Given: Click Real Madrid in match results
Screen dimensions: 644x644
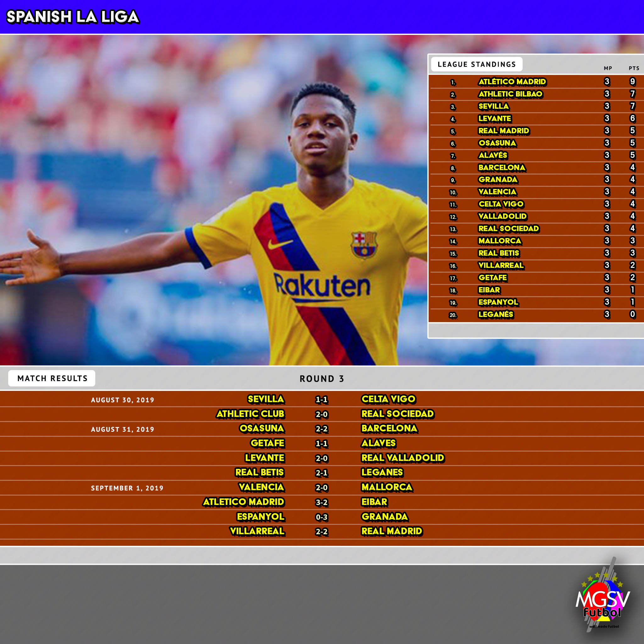Looking at the screenshot, I should [x=392, y=531].
